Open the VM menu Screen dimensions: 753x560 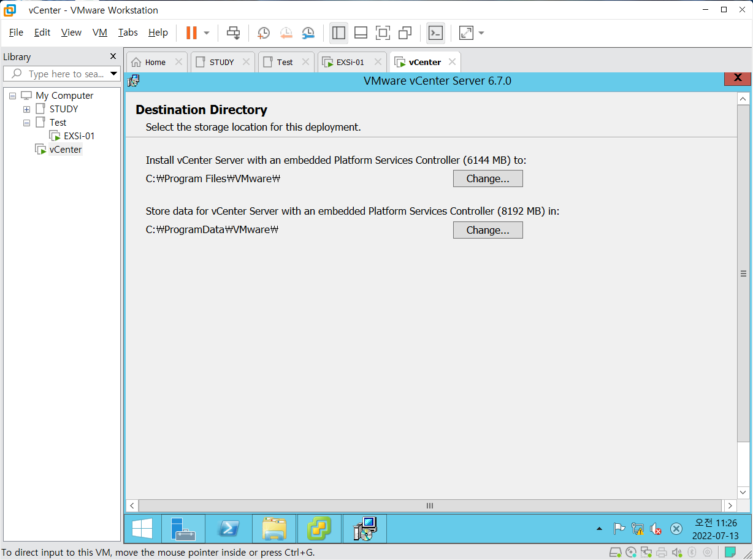point(100,33)
